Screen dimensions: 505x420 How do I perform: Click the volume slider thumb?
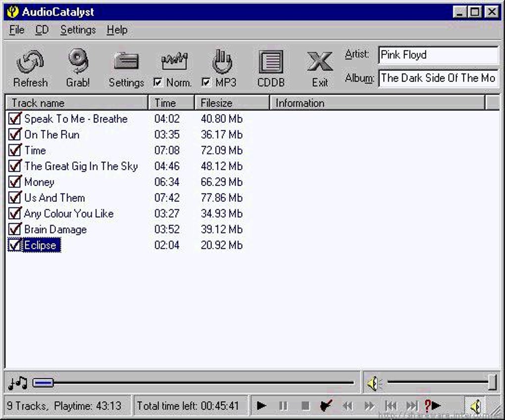click(492, 382)
